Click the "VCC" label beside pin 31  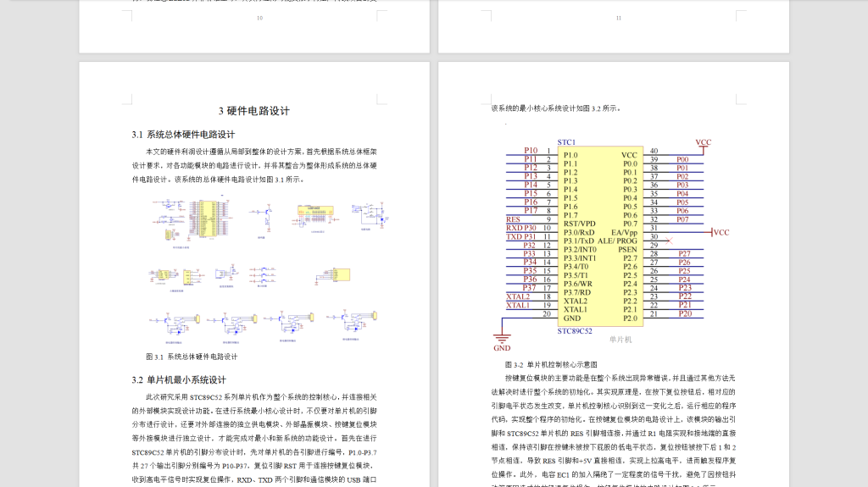tap(721, 232)
